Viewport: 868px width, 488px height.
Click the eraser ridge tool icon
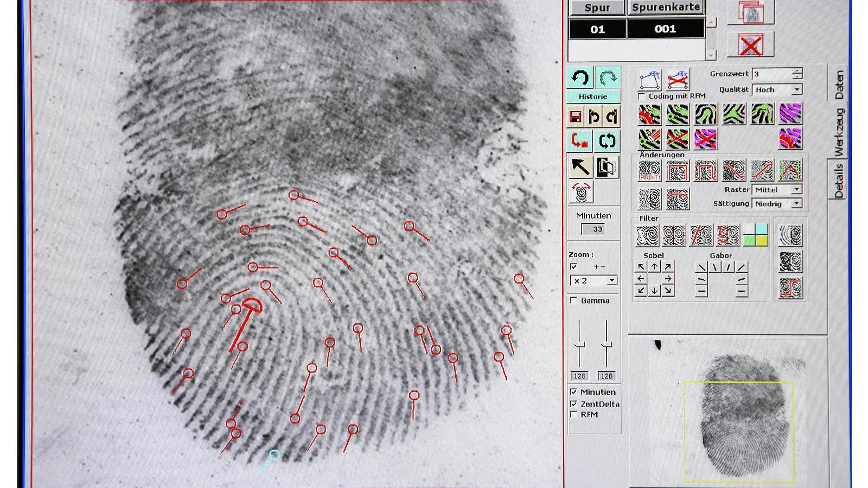649,139
